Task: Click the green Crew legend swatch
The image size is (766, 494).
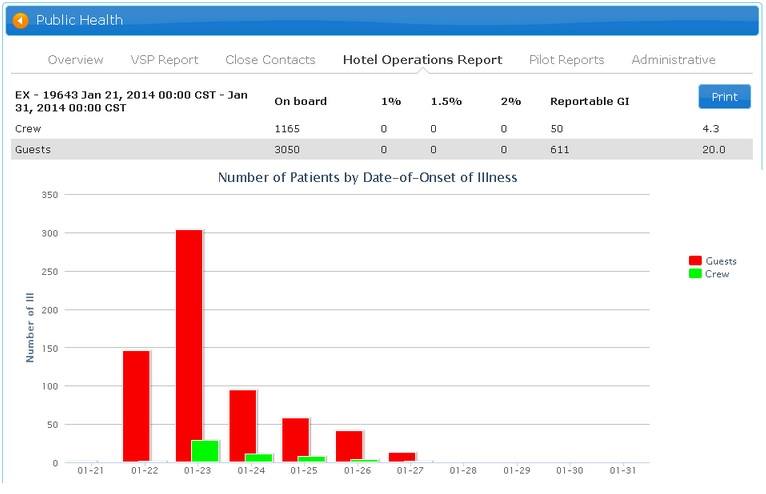Action: pos(695,273)
